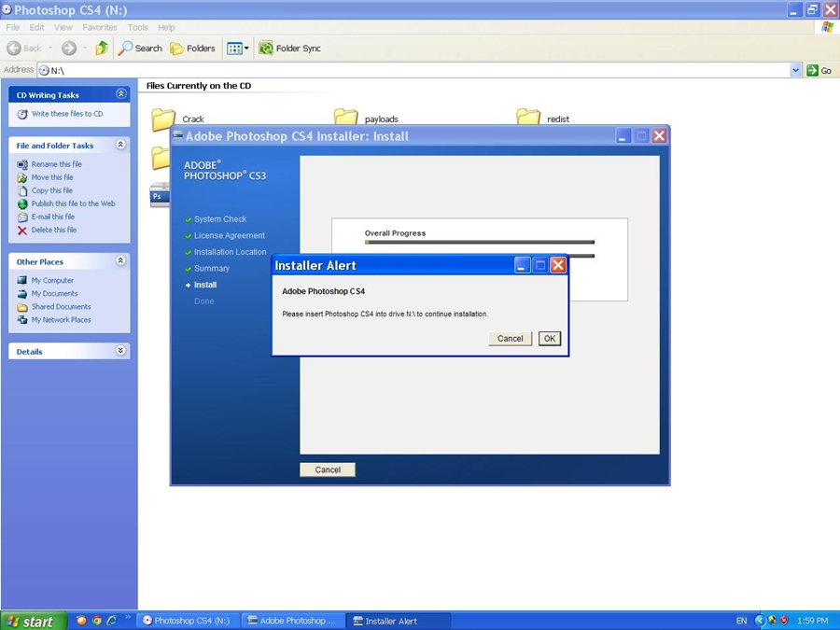Collapse the Other Places panel
840x630 pixels.
(121, 261)
